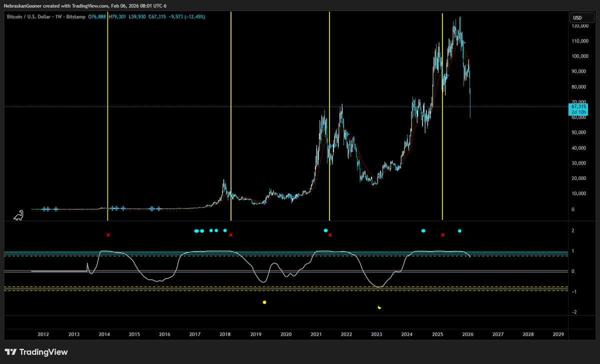Select the red X marker near 2018
Image resolution: width=600 pixels, height=364 pixels.
tap(230, 234)
